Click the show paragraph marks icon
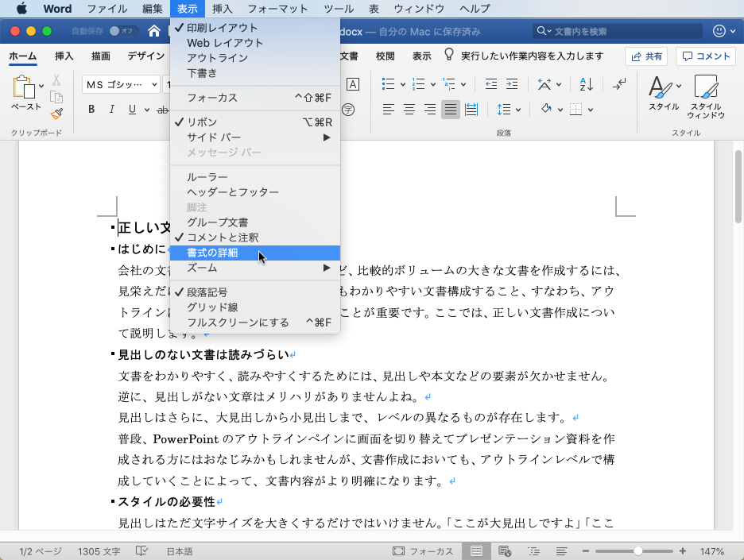This screenshot has width=744, height=560. tap(620, 84)
